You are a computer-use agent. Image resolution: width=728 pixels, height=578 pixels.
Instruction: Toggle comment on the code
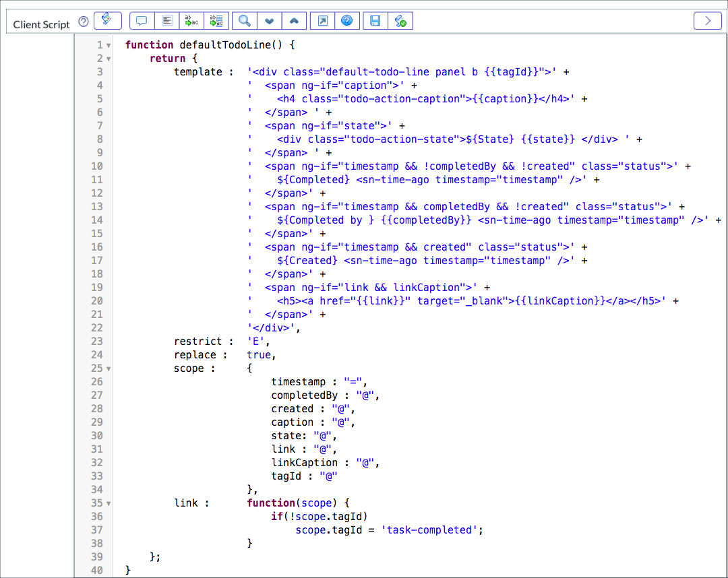tap(142, 20)
